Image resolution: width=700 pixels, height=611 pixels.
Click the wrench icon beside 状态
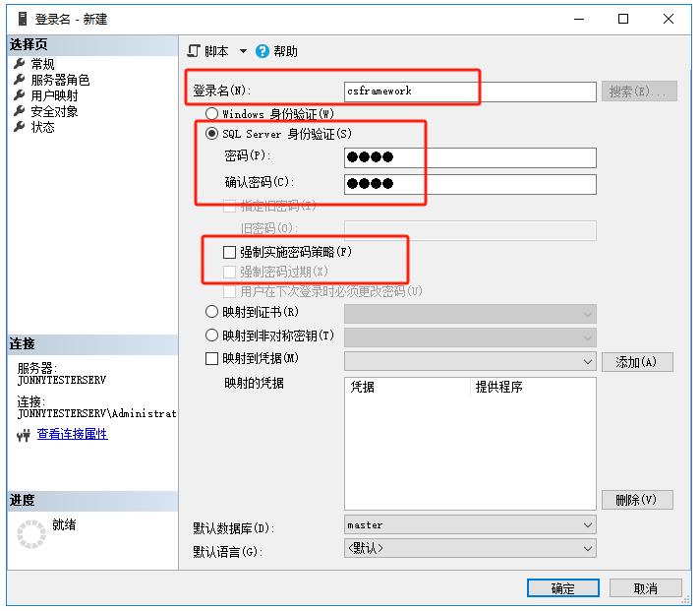19,127
